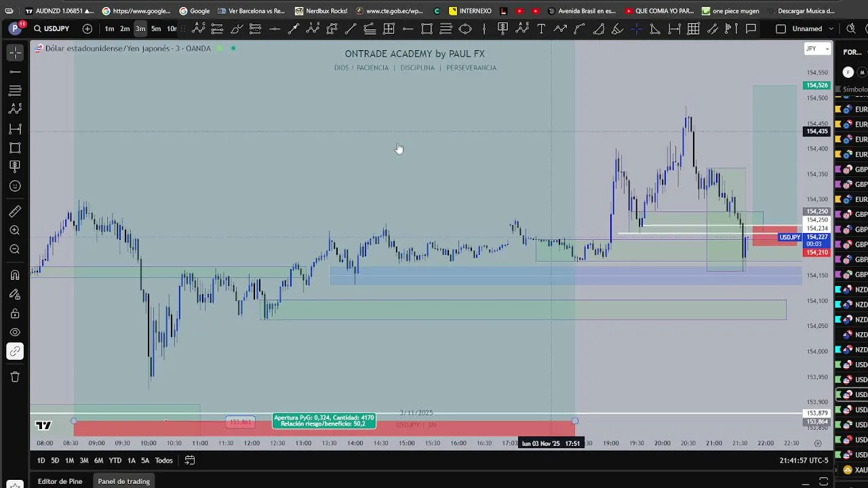Image resolution: width=868 pixels, height=488 pixels.
Task: Select the 3m timeframe button
Action: coord(140,28)
